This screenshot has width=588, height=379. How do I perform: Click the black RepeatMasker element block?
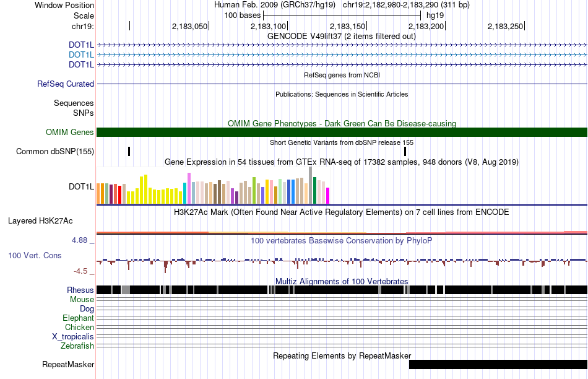coord(498,364)
